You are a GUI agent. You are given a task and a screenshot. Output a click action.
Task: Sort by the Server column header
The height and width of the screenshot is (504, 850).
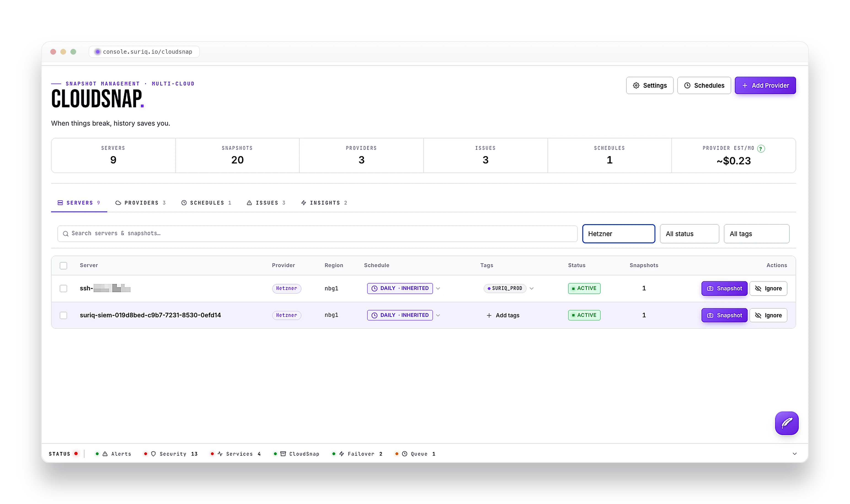coord(89,265)
